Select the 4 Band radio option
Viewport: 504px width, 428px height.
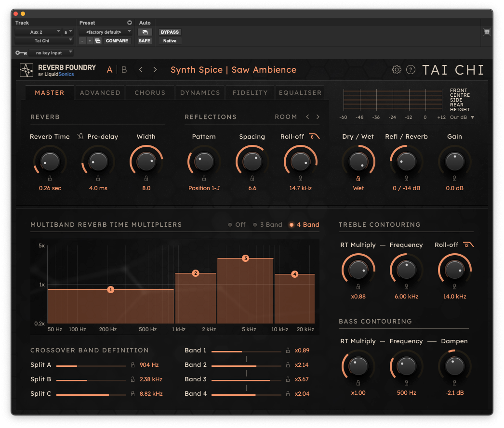point(304,225)
